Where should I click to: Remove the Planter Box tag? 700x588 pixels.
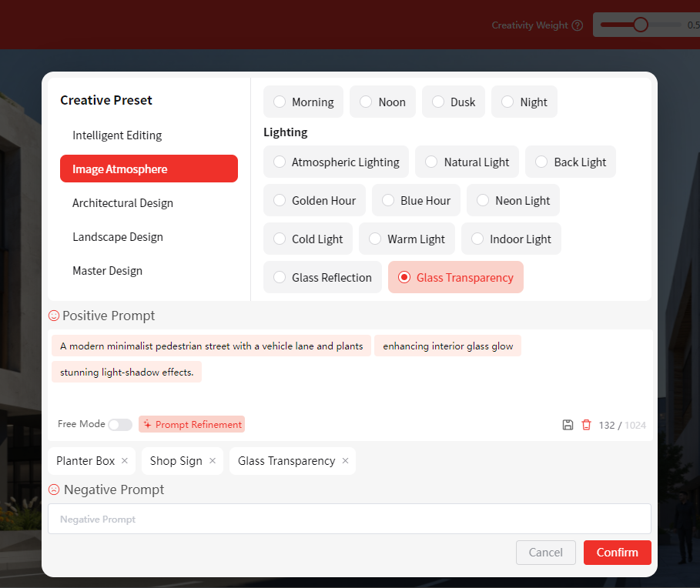pos(125,461)
